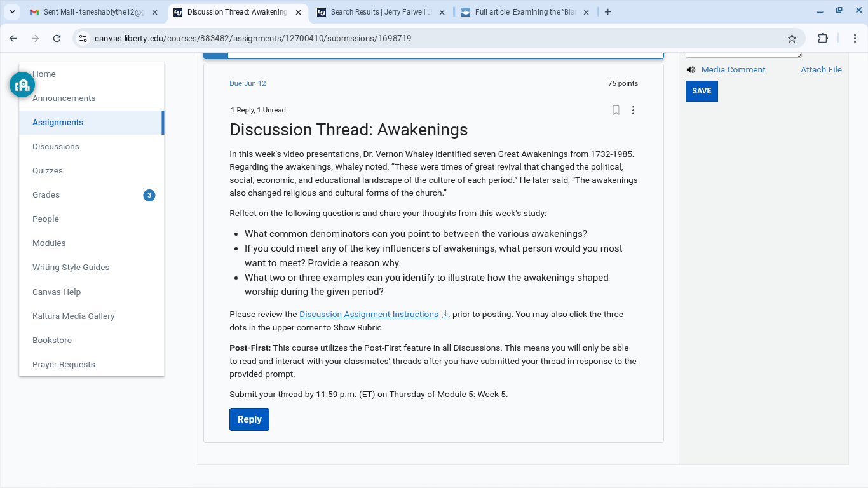Viewport: 868px width, 488px height.
Task: Reload the page with the refresh icon
Action: [x=57, y=38]
